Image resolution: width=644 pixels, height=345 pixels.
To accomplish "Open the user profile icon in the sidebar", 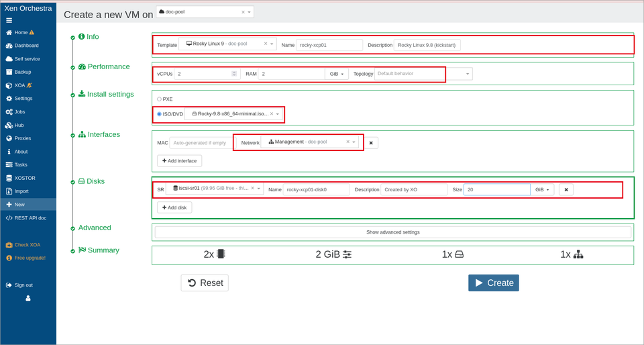I will (x=28, y=298).
